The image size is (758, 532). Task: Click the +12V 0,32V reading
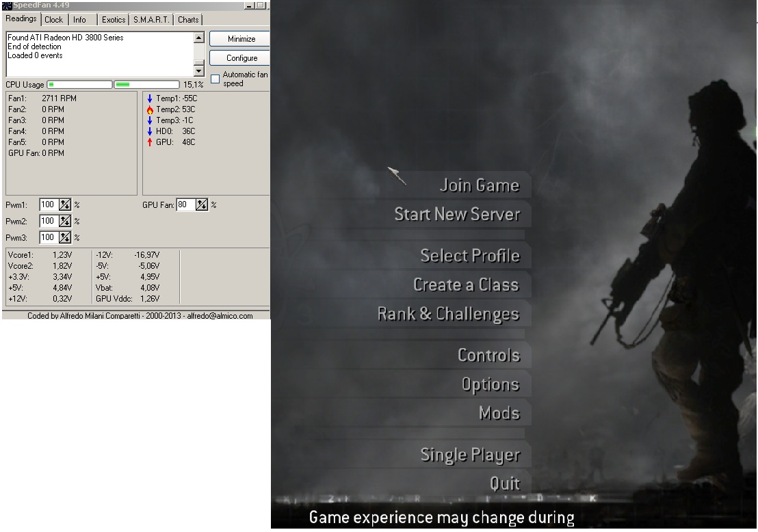coord(40,299)
